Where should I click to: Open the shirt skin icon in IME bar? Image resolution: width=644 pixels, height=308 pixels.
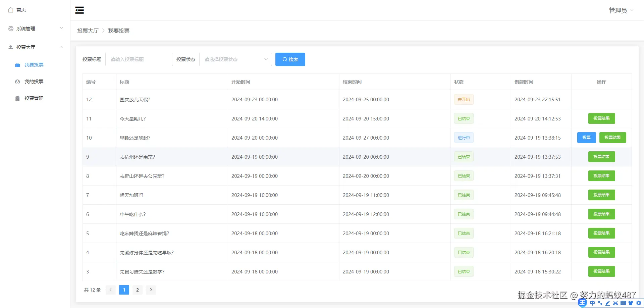pyautogui.click(x=631, y=303)
